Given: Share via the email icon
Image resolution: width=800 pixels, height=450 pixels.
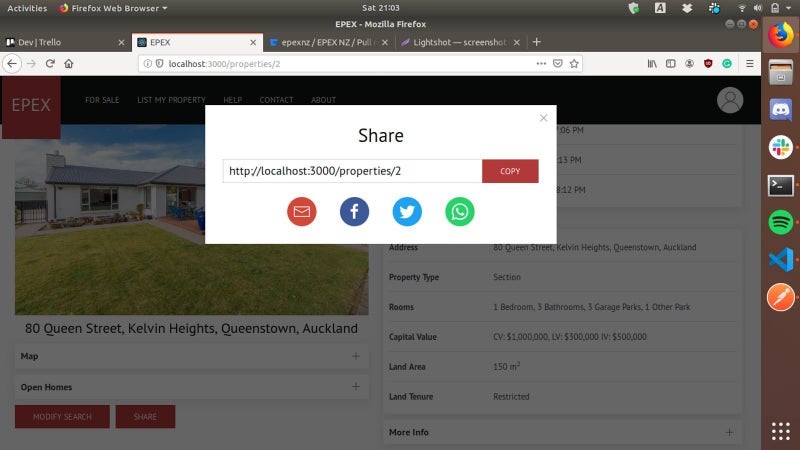Looking at the screenshot, I should click(x=302, y=211).
